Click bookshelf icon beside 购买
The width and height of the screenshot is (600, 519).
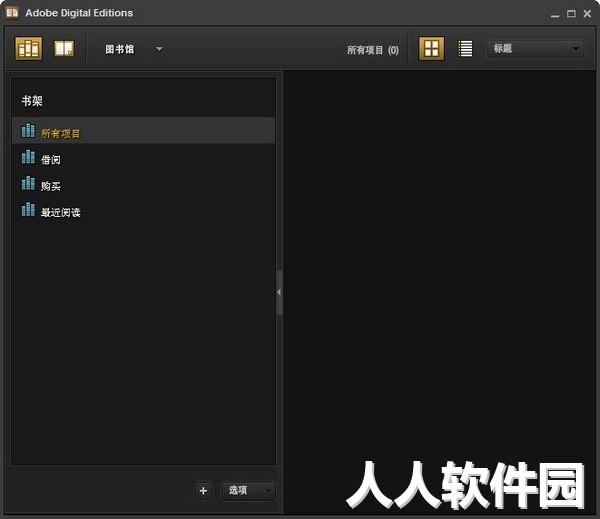(x=28, y=183)
